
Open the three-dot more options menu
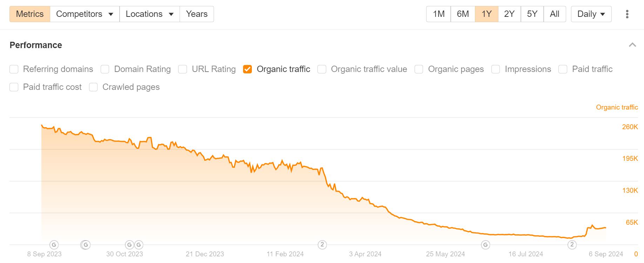click(x=627, y=14)
